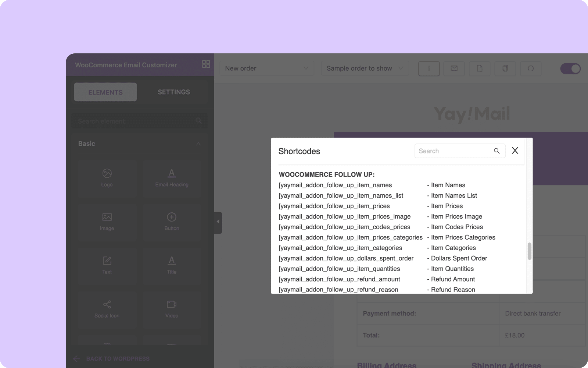Click the magnifier icon in Shortcodes search
The width and height of the screenshot is (588, 368).
497,151
